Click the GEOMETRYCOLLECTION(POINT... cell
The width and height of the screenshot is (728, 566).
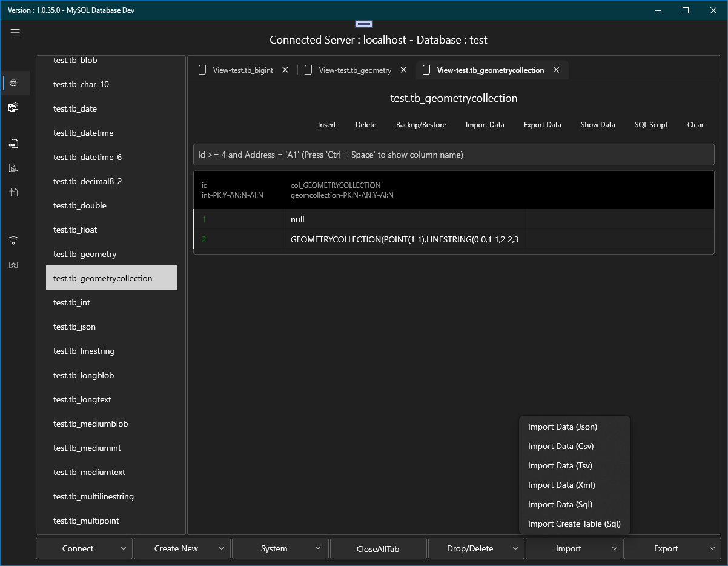tap(404, 239)
